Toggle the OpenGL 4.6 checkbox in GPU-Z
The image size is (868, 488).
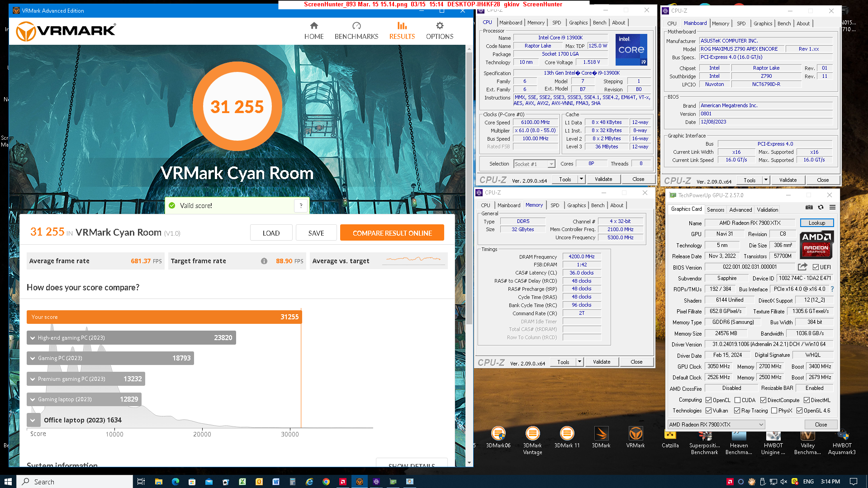tap(799, 410)
